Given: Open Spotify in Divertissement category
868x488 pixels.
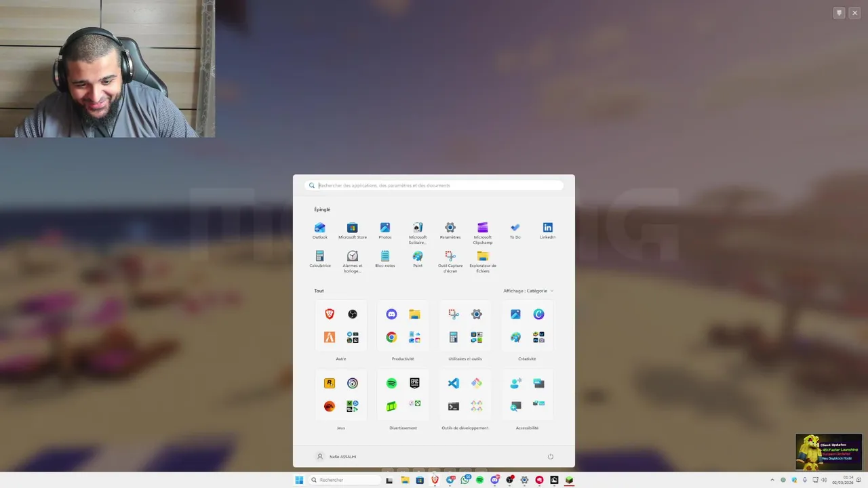Looking at the screenshot, I should (391, 383).
